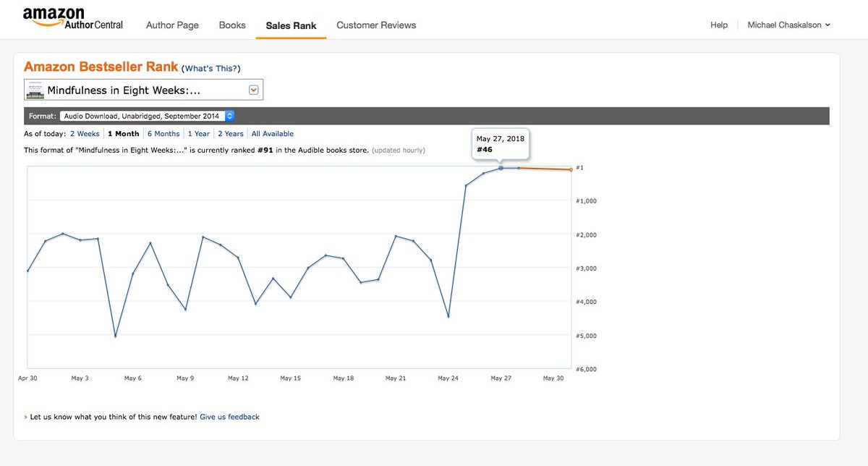868x466 pixels.
Task: Open the Help link
Action: 719,25
